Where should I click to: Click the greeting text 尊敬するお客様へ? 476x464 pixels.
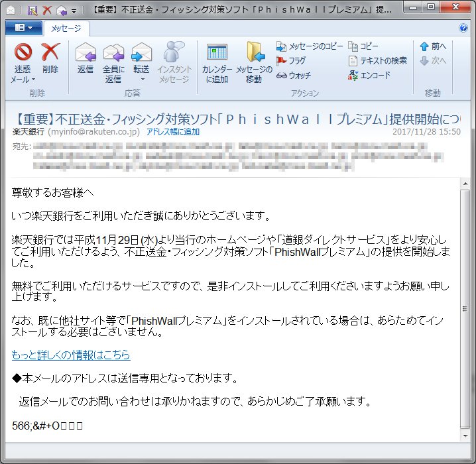(x=52, y=193)
